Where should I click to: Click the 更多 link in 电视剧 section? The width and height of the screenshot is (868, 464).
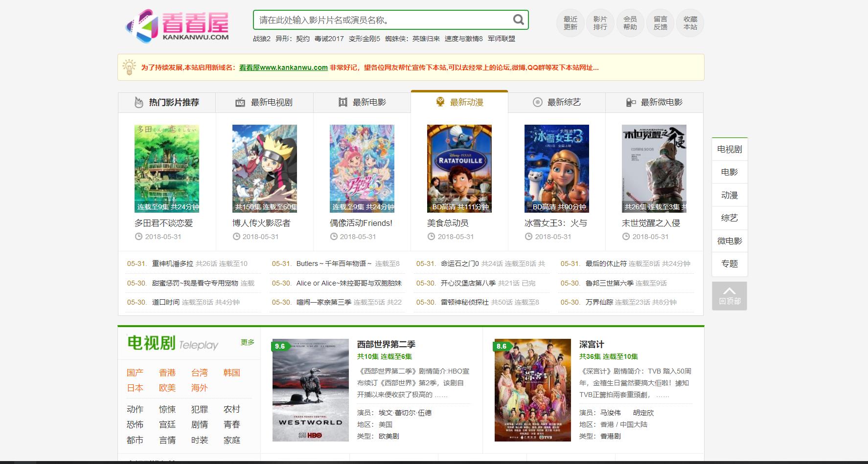click(x=247, y=342)
